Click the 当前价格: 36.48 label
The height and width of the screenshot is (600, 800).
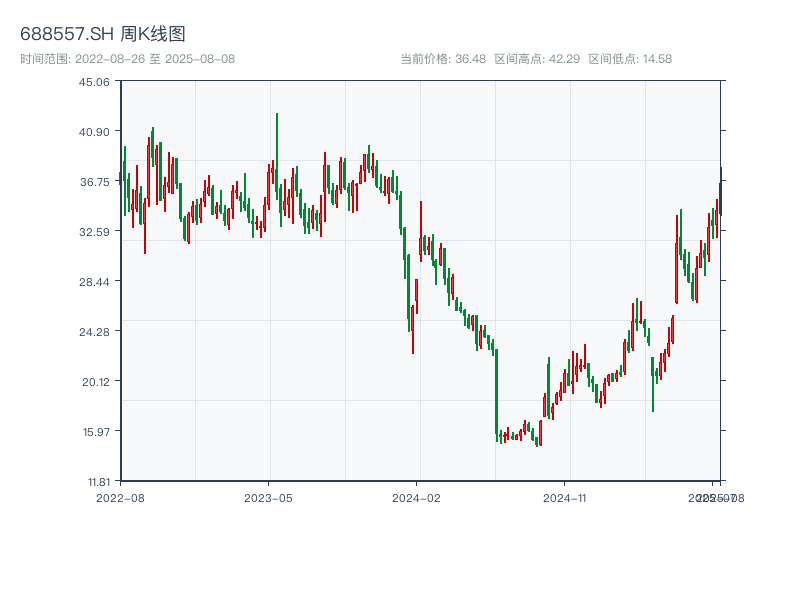(x=443, y=59)
